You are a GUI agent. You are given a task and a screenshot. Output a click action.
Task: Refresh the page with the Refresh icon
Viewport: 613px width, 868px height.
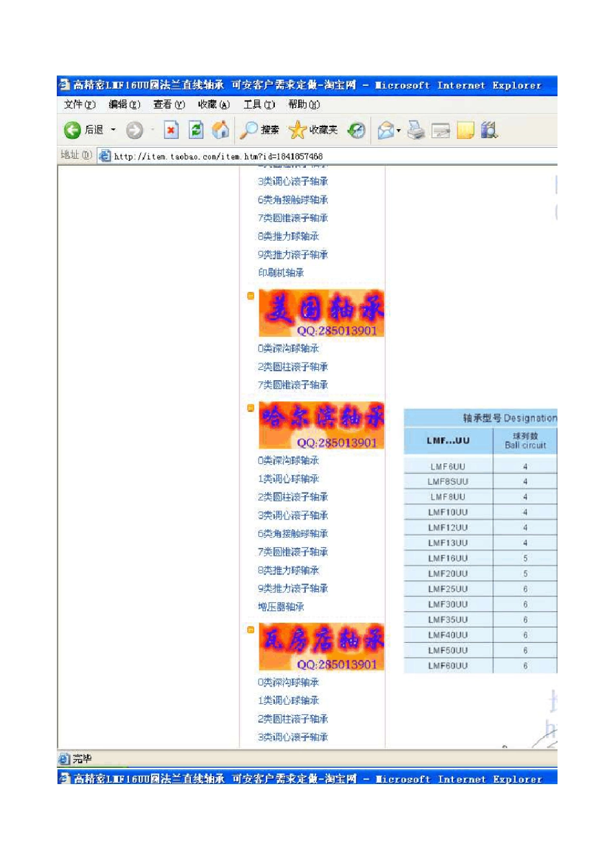click(x=196, y=130)
